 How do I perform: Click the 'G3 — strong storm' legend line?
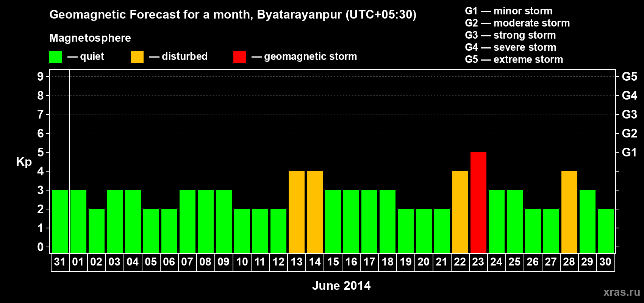(x=510, y=35)
